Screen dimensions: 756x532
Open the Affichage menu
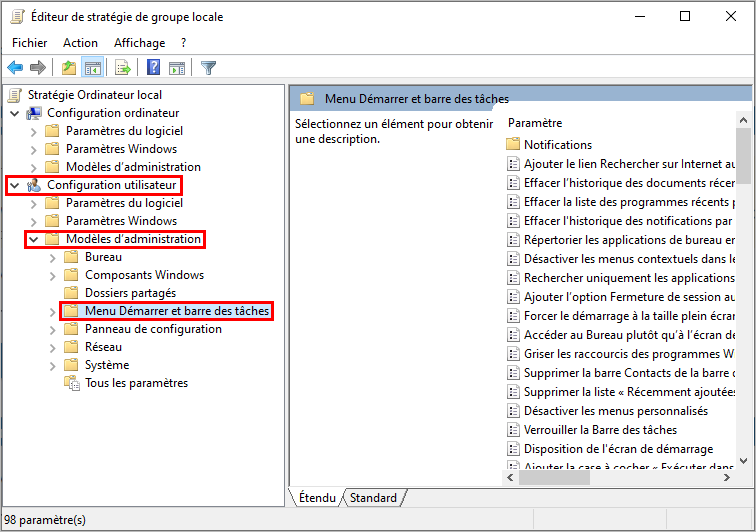tap(139, 43)
